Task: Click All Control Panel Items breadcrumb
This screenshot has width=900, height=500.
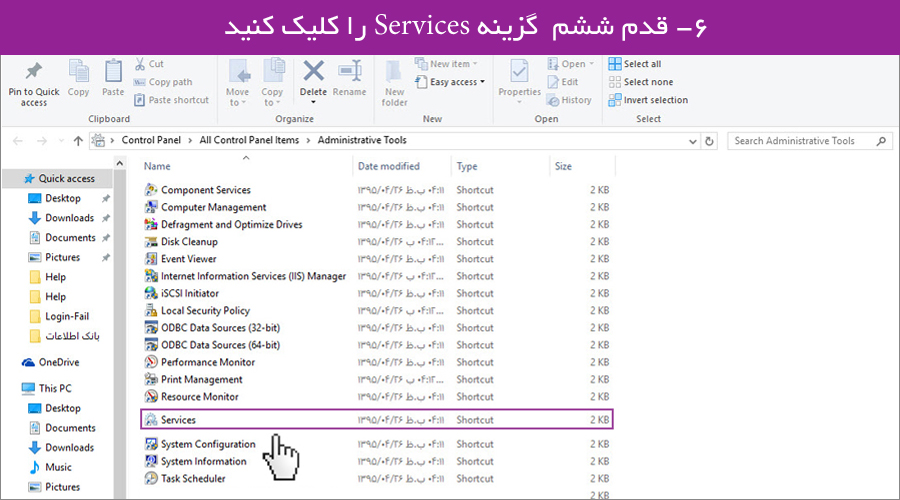Action: tap(249, 140)
